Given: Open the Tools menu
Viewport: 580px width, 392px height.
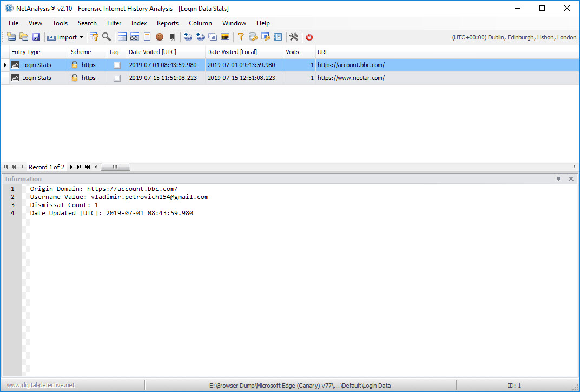Looking at the screenshot, I should (60, 23).
